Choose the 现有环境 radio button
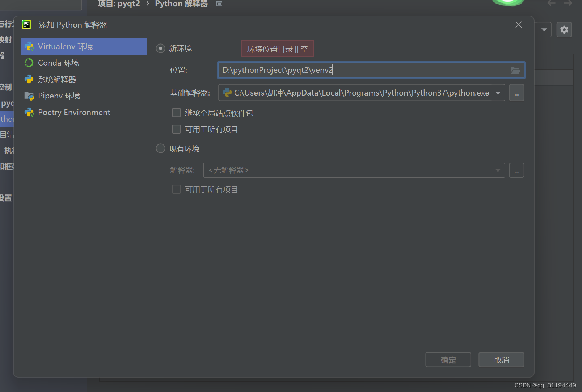The image size is (582, 392). (x=160, y=148)
